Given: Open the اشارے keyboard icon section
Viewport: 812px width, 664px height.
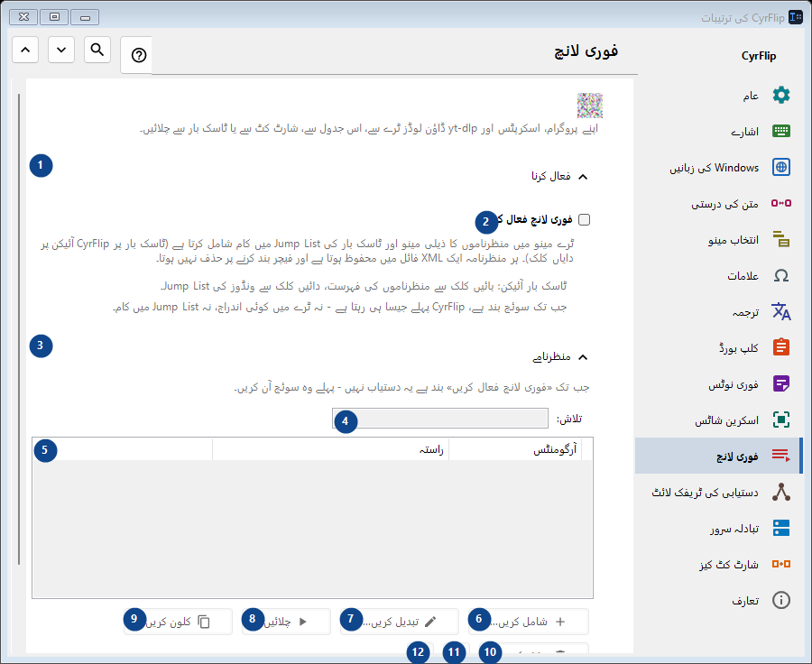Looking at the screenshot, I should [x=781, y=131].
